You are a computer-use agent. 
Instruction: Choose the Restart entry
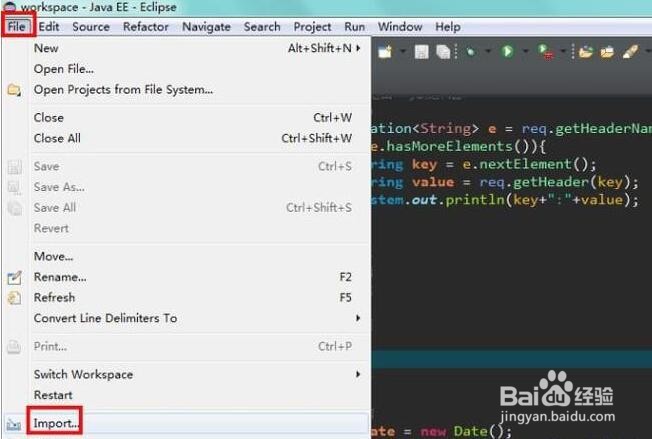[x=186, y=395]
